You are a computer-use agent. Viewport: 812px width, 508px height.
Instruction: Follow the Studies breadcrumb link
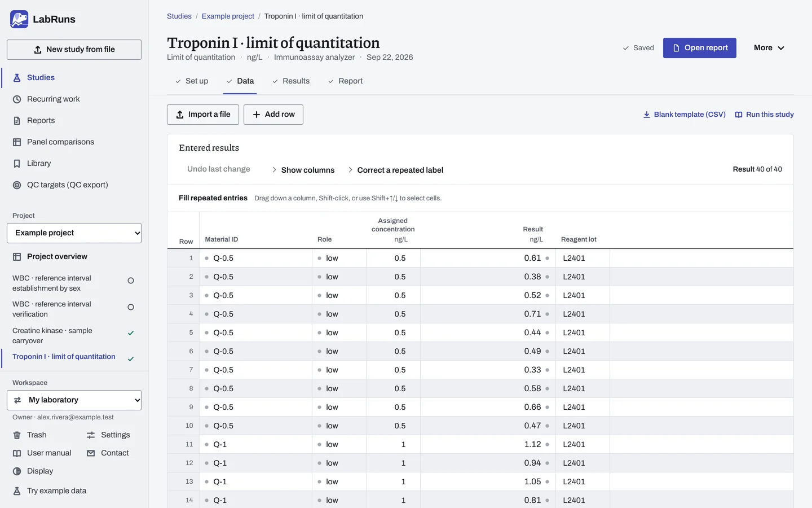click(x=179, y=16)
